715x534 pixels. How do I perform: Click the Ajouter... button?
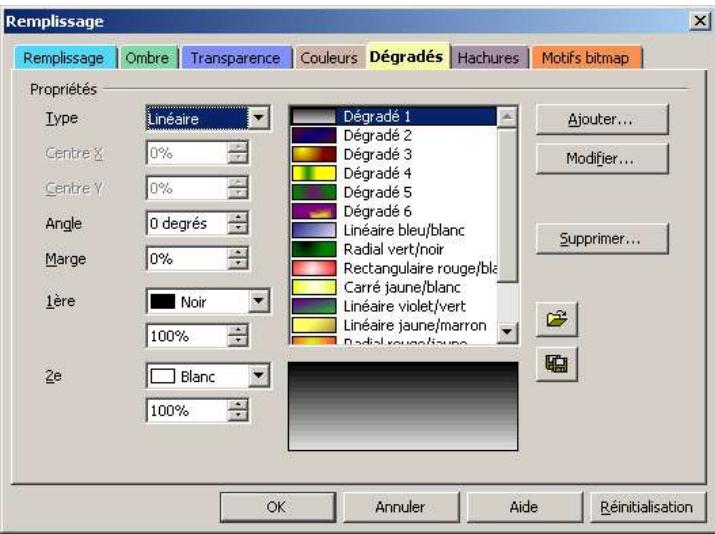click(602, 119)
